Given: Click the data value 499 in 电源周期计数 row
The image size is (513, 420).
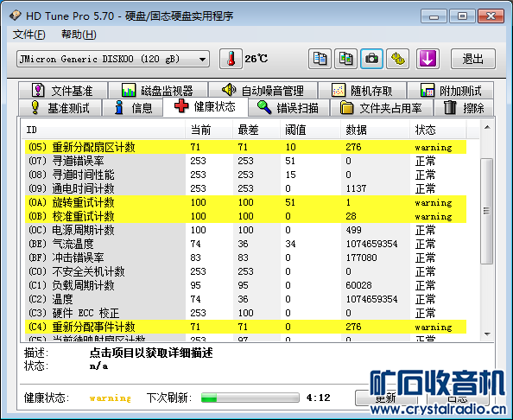Looking at the screenshot, I should pyautogui.click(x=354, y=230).
